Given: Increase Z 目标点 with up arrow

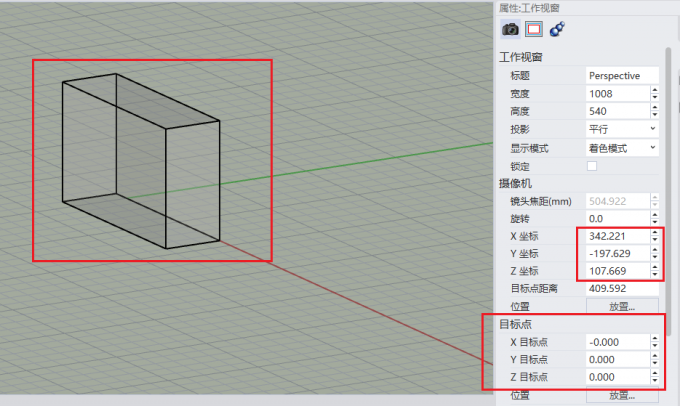Looking at the screenshot, I should tap(655, 373).
